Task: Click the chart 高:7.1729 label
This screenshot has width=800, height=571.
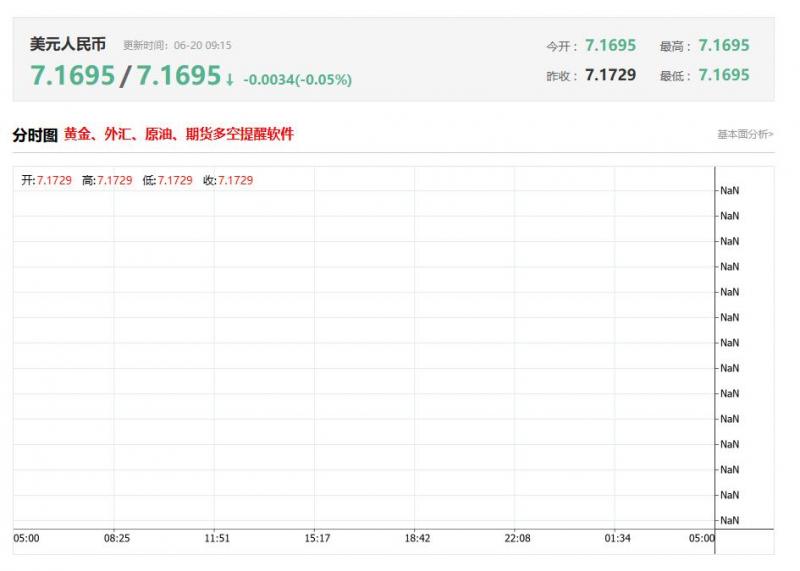Action: point(107,180)
